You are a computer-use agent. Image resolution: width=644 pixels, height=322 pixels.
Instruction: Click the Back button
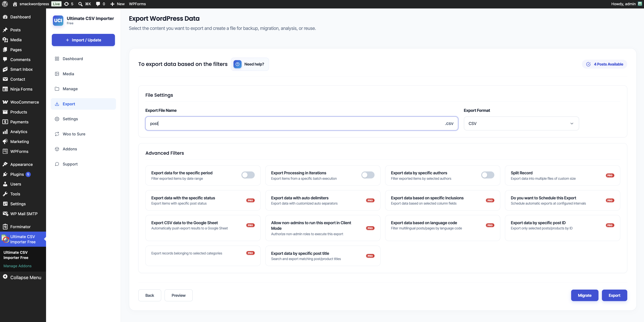[x=149, y=295]
